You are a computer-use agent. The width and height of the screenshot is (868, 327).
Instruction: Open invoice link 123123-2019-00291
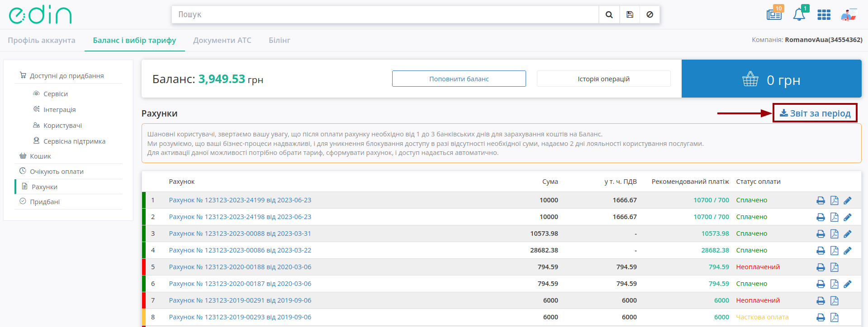(x=240, y=300)
